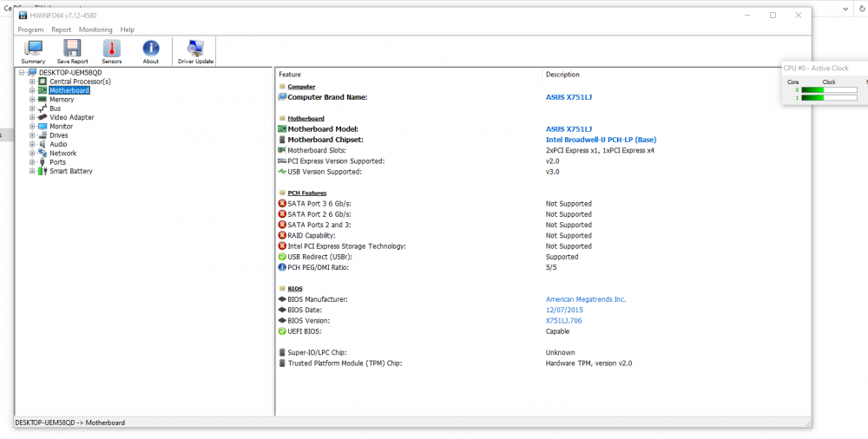
Task: Select the Network tree entry
Action: (x=62, y=154)
